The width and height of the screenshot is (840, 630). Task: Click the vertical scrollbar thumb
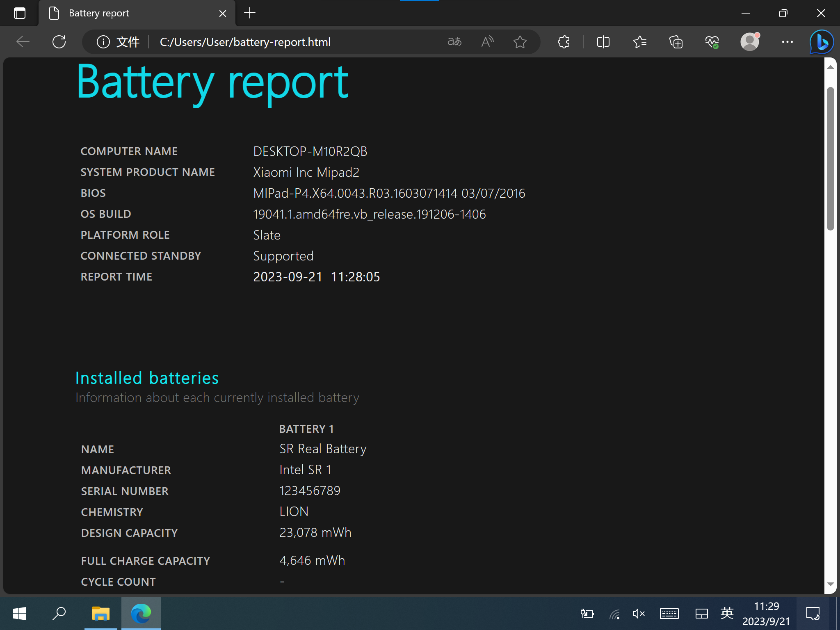(x=830, y=159)
